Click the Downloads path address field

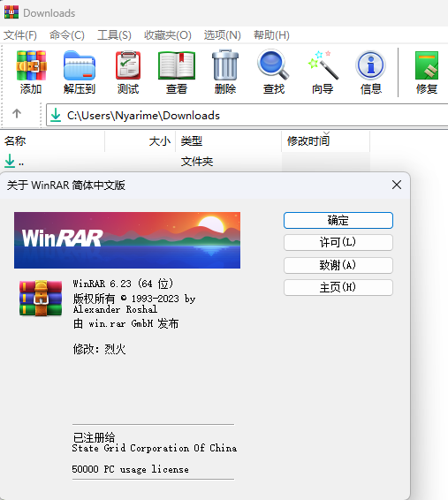[x=247, y=115]
